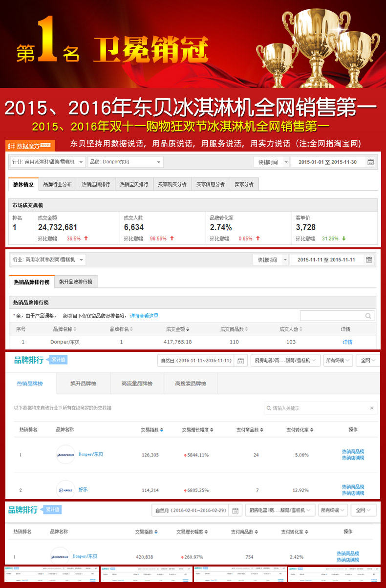Sort by 成交人数 column header
The height and width of the screenshot is (588, 386).
[x=291, y=329]
